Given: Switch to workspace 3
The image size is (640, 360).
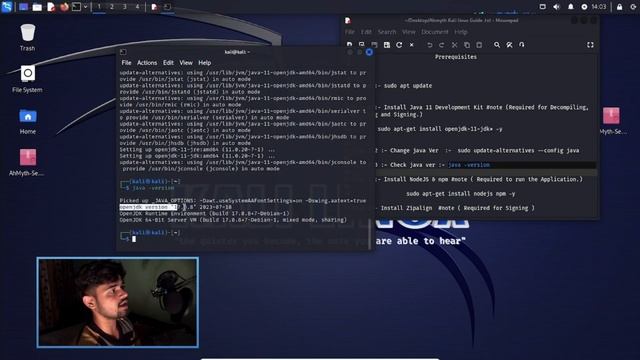Looking at the screenshot, I should 124,7.
